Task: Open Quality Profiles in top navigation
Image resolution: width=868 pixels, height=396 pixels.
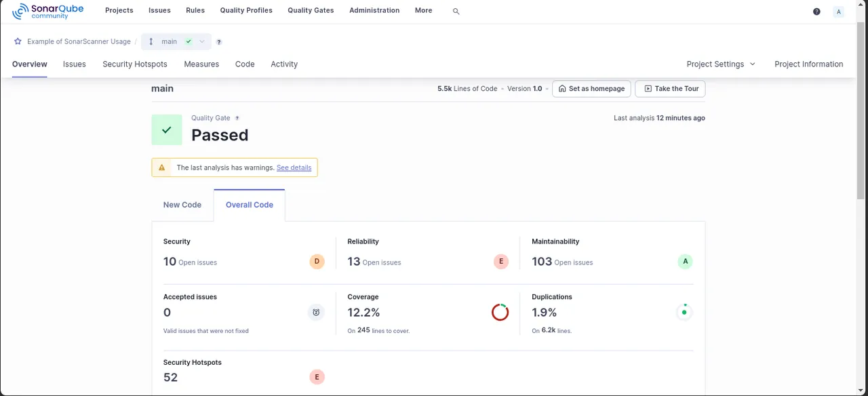Action: pyautogui.click(x=246, y=10)
